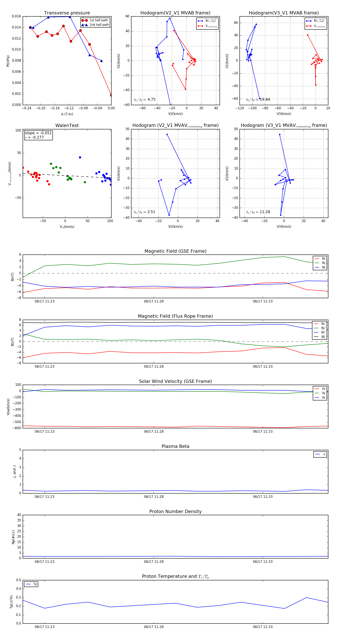Click the B/√μ0ρ legend entry in V3_V1 MVAB hodogram
The image size is (351, 644).
(x=316, y=21)
